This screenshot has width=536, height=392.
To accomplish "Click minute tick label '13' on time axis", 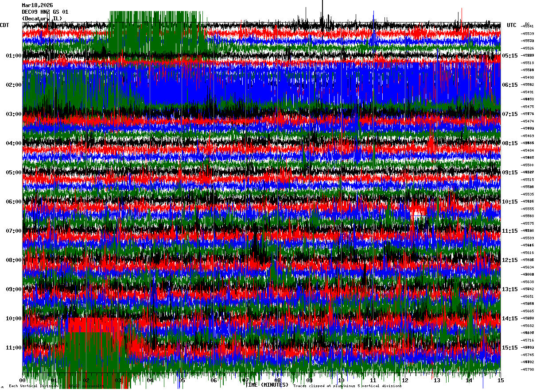I will pyautogui.click(x=437, y=380).
